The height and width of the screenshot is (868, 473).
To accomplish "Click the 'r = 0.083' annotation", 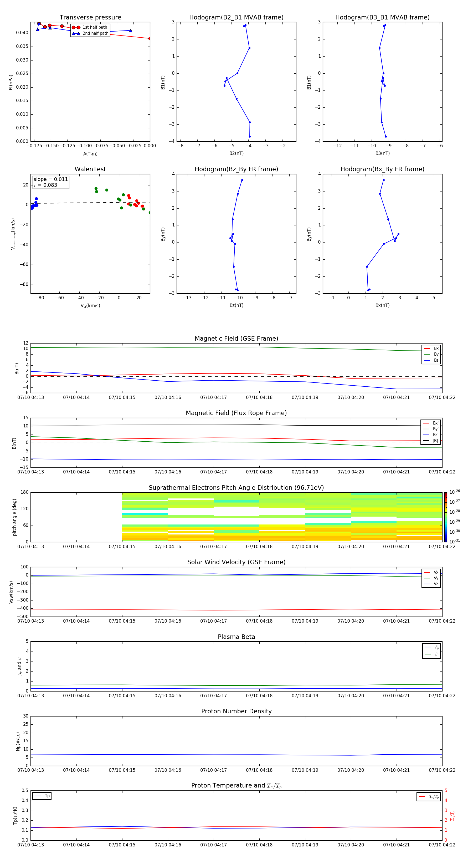I will click(x=45, y=185).
